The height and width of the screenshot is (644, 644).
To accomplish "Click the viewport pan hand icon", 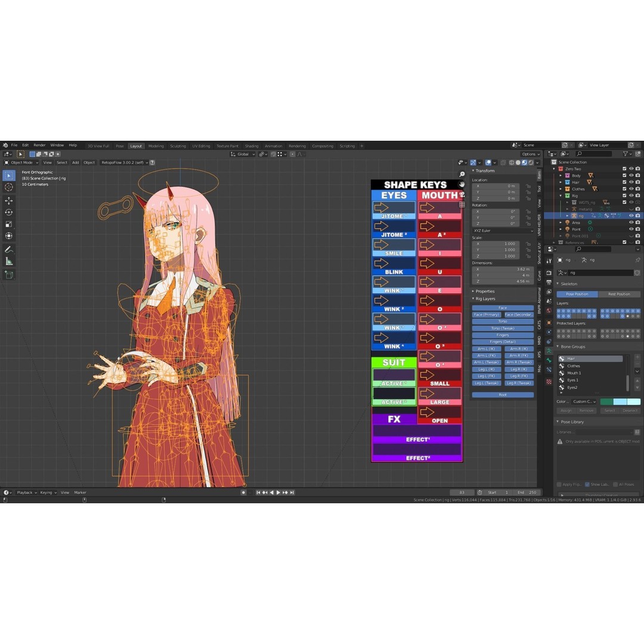I will [x=462, y=184].
